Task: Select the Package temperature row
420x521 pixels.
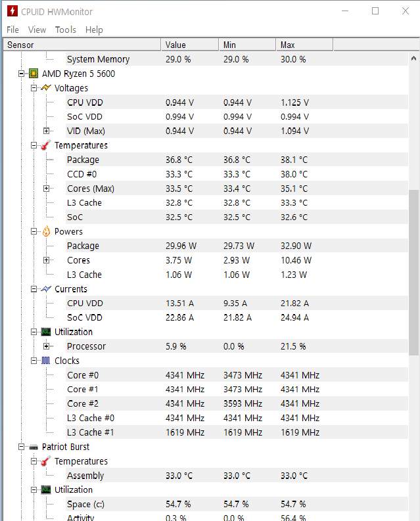Action: pyautogui.click(x=83, y=160)
